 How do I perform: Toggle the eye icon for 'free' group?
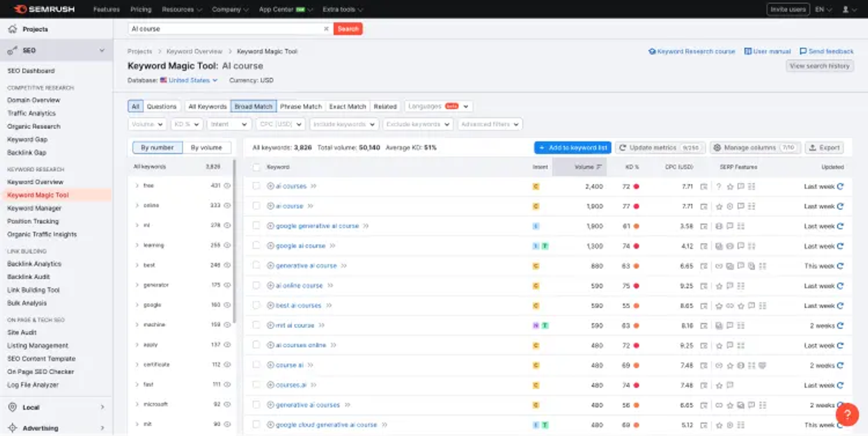[x=227, y=185]
